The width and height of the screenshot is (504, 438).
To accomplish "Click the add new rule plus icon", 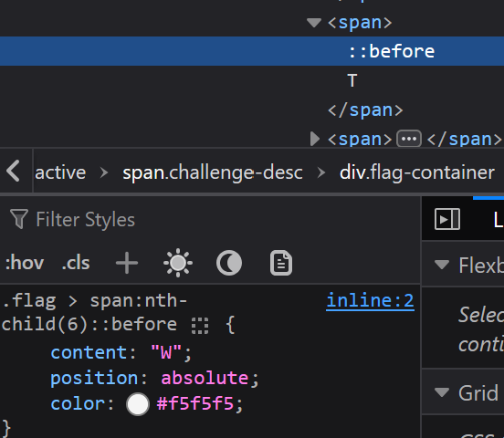I will click(x=127, y=263).
